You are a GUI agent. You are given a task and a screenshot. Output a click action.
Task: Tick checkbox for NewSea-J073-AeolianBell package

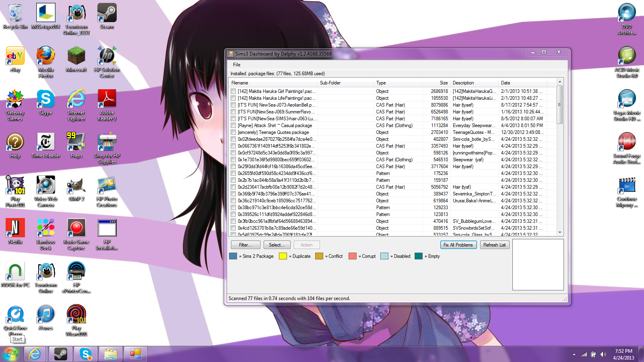click(x=233, y=105)
